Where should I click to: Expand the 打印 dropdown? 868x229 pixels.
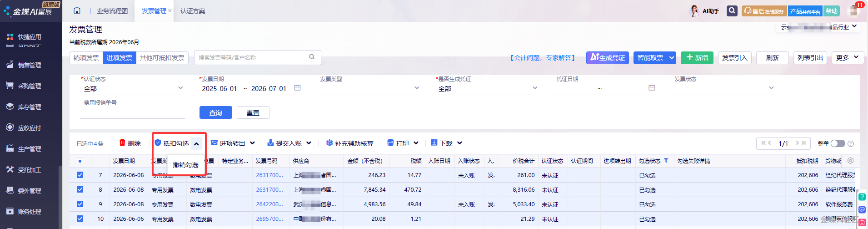point(416,143)
